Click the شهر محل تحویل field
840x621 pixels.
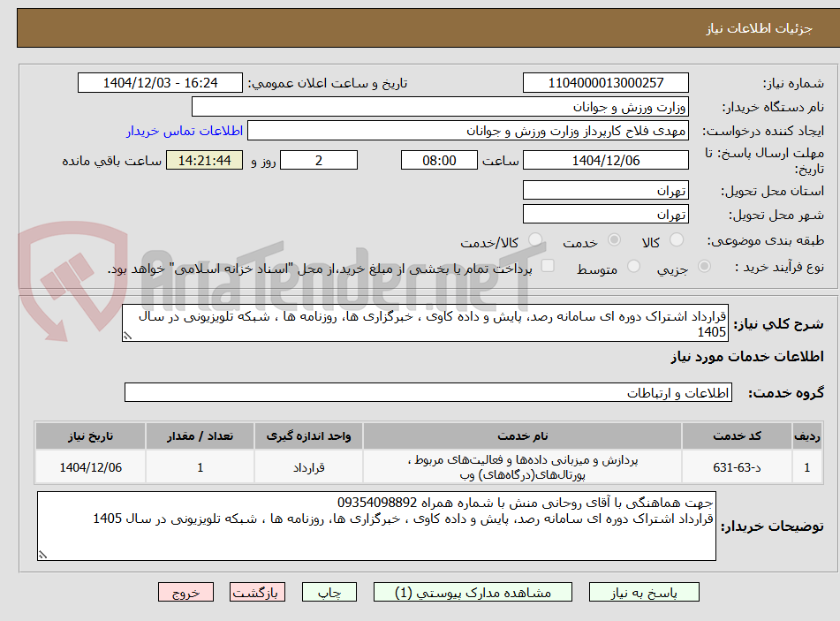(x=605, y=215)
